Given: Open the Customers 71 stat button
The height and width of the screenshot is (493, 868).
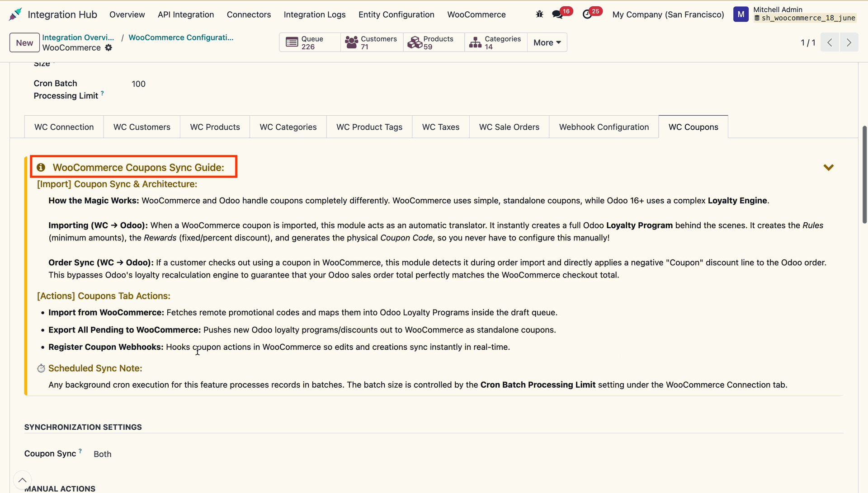Looking at the screenshot, I should click(x=372, y=42).
